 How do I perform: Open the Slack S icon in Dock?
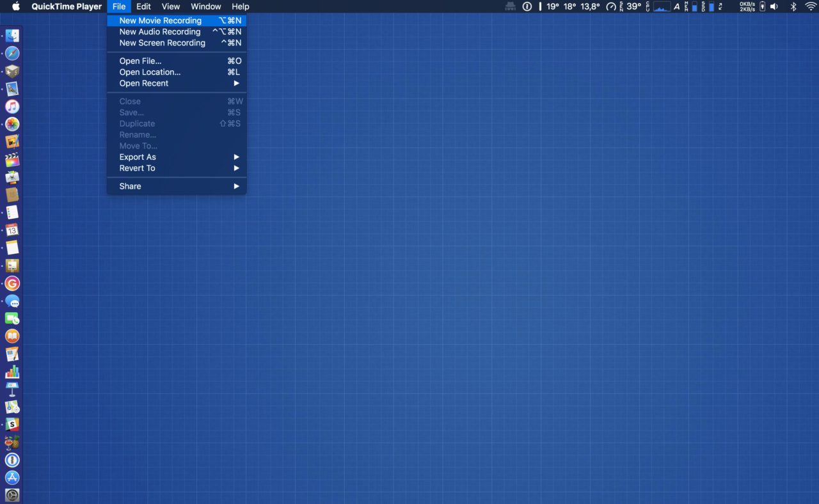pos(12,425)
